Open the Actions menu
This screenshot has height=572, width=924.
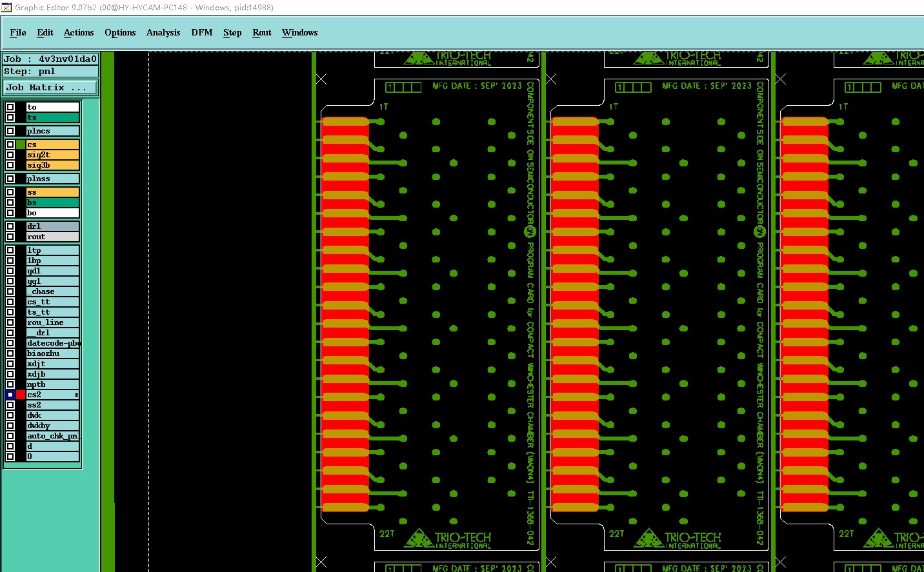point(79,32)
